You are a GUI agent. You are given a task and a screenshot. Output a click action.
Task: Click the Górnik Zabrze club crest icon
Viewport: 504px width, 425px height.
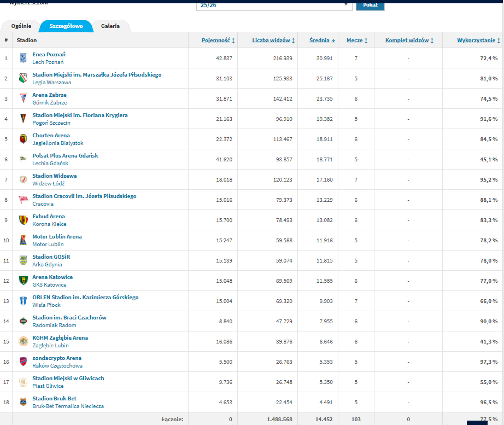point(23,98)
